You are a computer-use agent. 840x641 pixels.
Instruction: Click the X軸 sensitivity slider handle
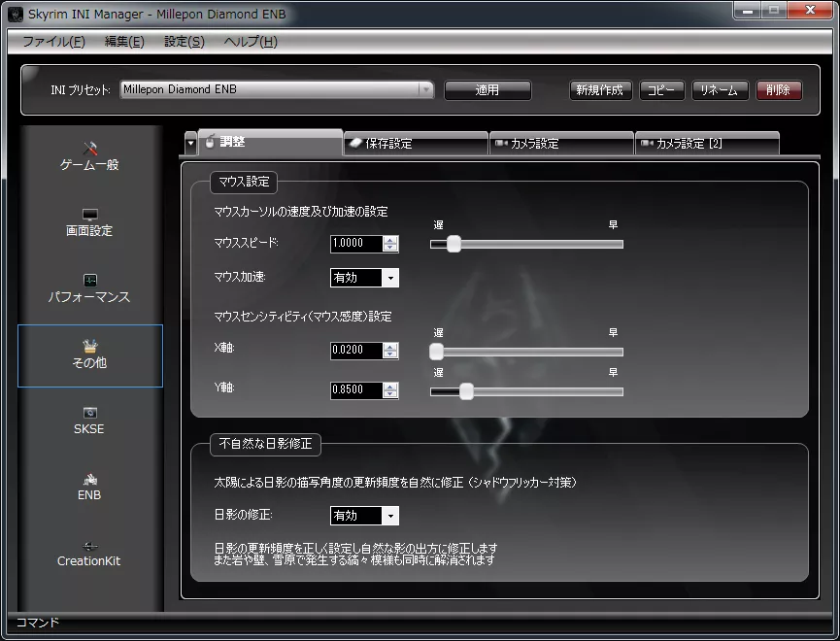click(x=437, y=352)
